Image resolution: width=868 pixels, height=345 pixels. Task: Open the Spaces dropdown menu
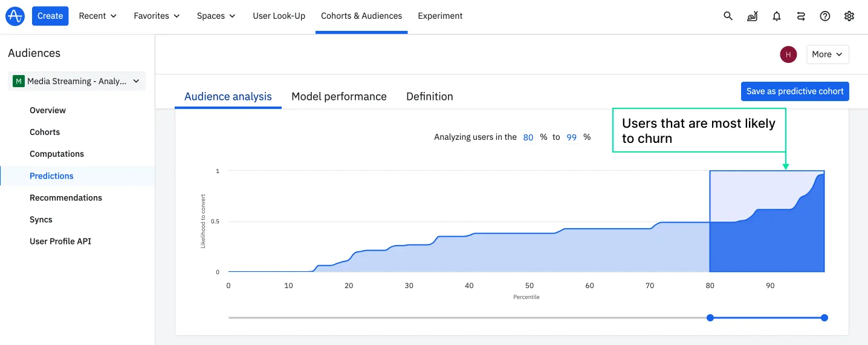pos(216,16)
